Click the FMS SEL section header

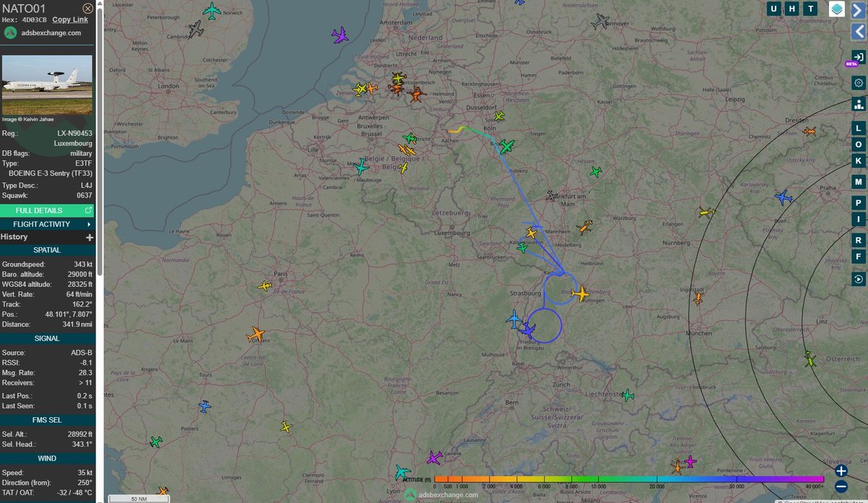pyautogui.click(x=47, y=419)
